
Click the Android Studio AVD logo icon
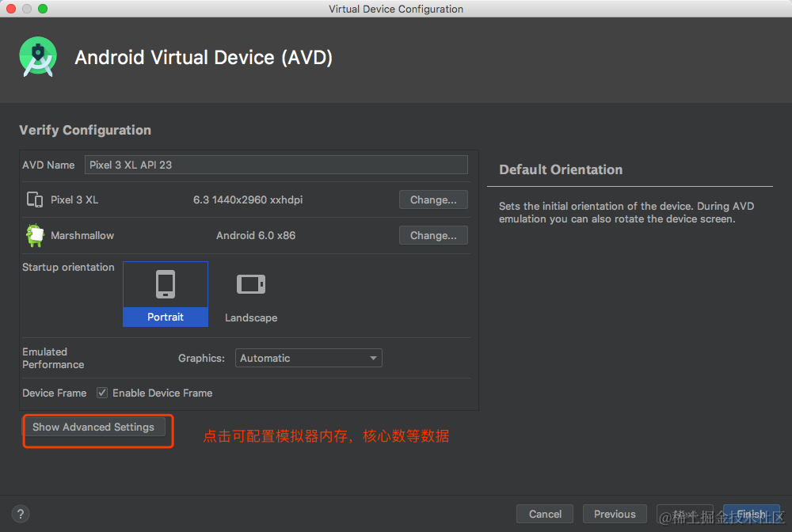(38, 57)
